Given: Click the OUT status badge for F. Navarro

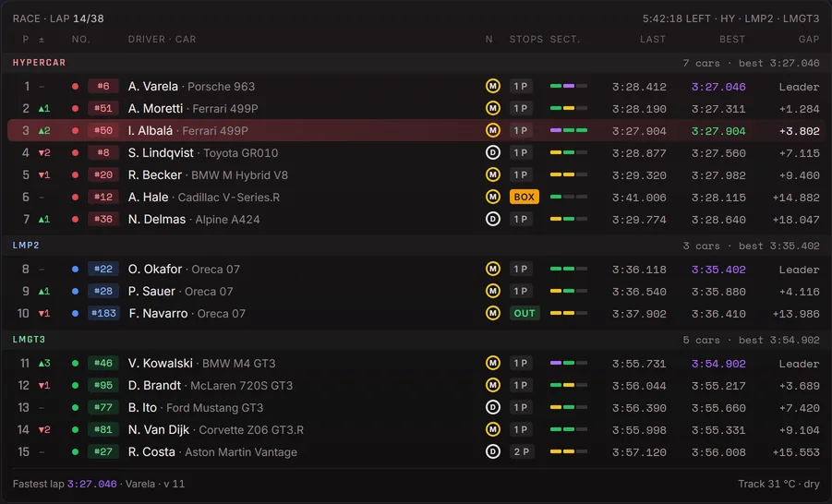Looking at the screenshot, I should coord(525,314).
